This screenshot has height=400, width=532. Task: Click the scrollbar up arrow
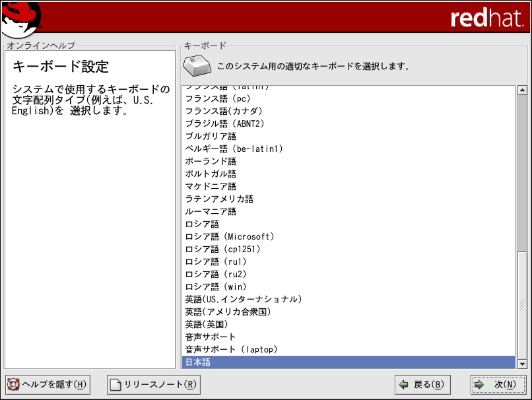(521, 90)
